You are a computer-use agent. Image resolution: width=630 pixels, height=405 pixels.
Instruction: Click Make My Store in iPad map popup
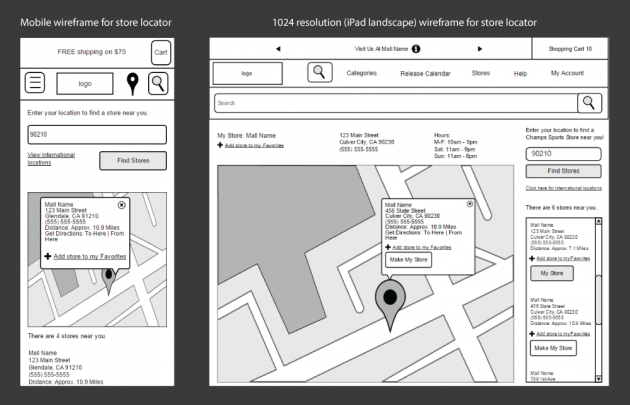(409, 260)
